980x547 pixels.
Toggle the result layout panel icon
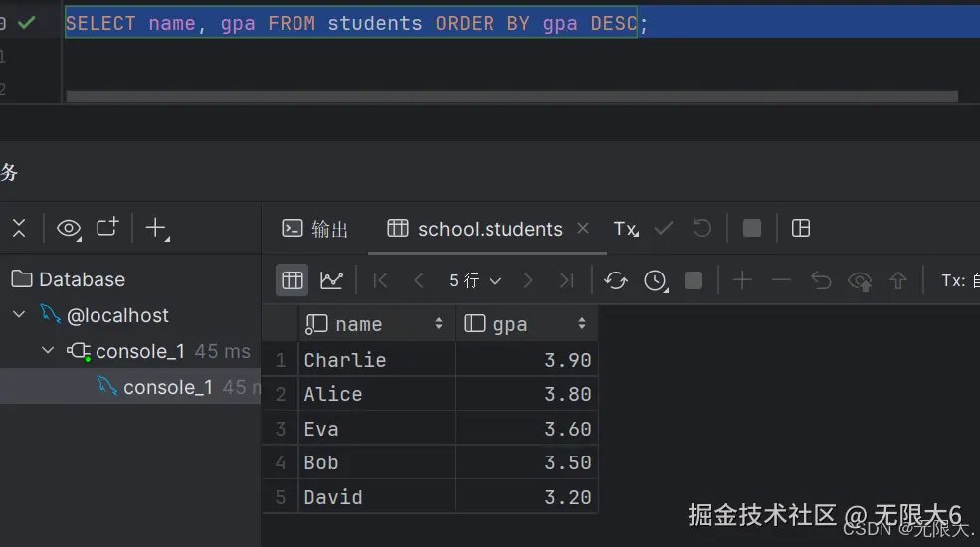tap(801, 228)
